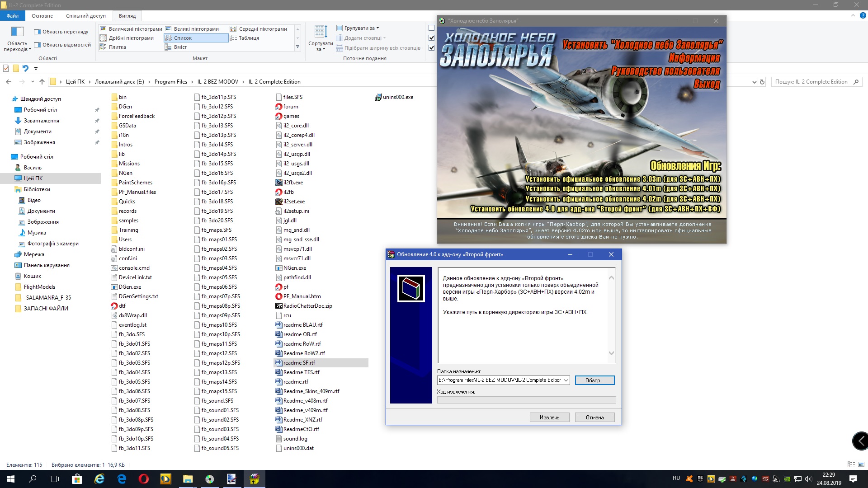Click the Refresh address bar icon
Image resolution: width=868 pixels, height=488 pixels.
pos(762,82)
